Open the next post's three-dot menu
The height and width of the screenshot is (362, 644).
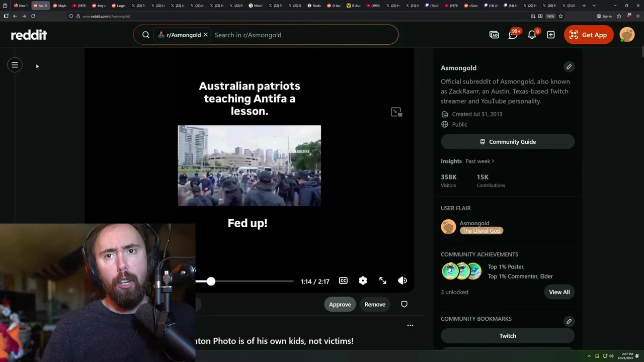pos(410,325)
